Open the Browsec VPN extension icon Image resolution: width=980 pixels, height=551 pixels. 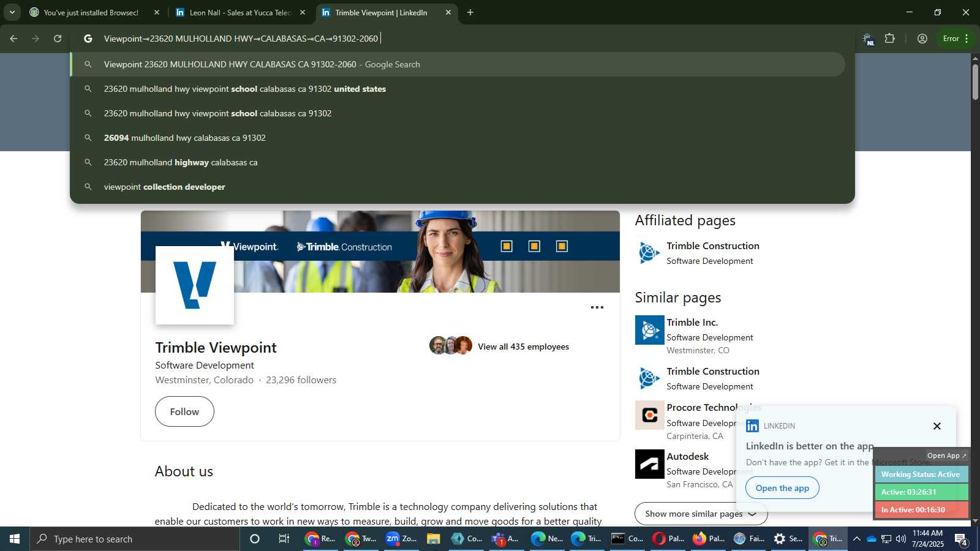[x=869, y=39]
